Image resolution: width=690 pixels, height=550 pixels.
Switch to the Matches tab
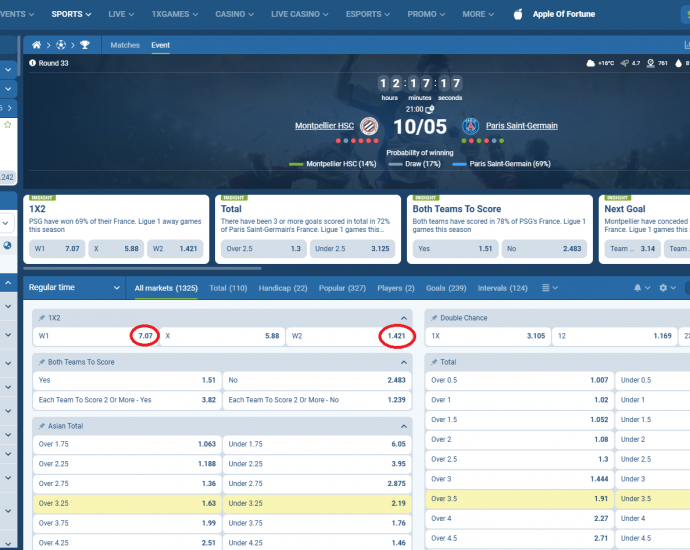[125, 45]
